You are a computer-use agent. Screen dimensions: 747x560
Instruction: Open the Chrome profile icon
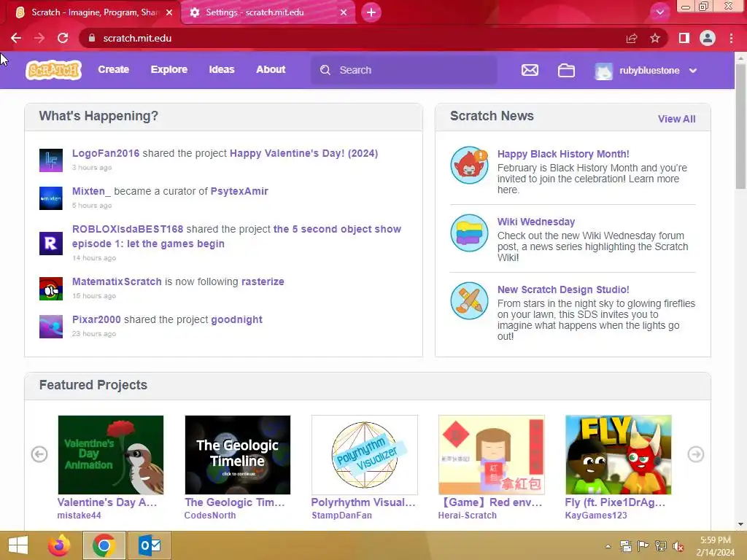coord(708,38)
